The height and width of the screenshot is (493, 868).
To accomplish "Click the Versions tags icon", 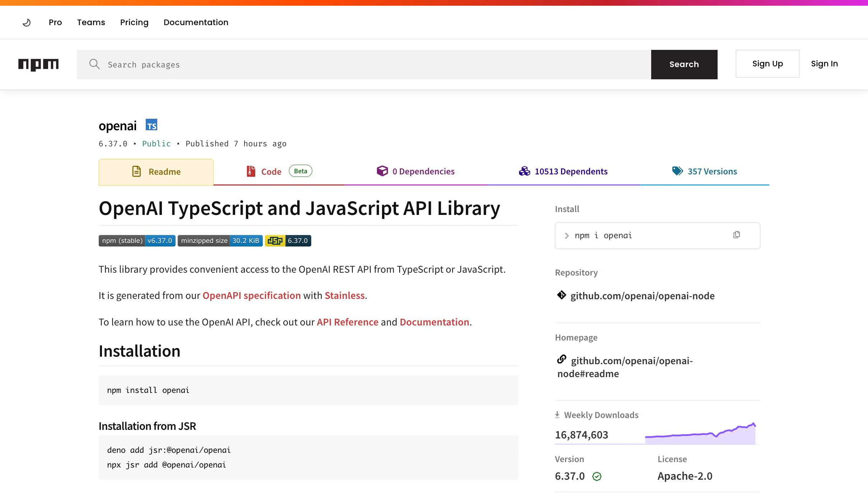I will (x=677, y=171).
